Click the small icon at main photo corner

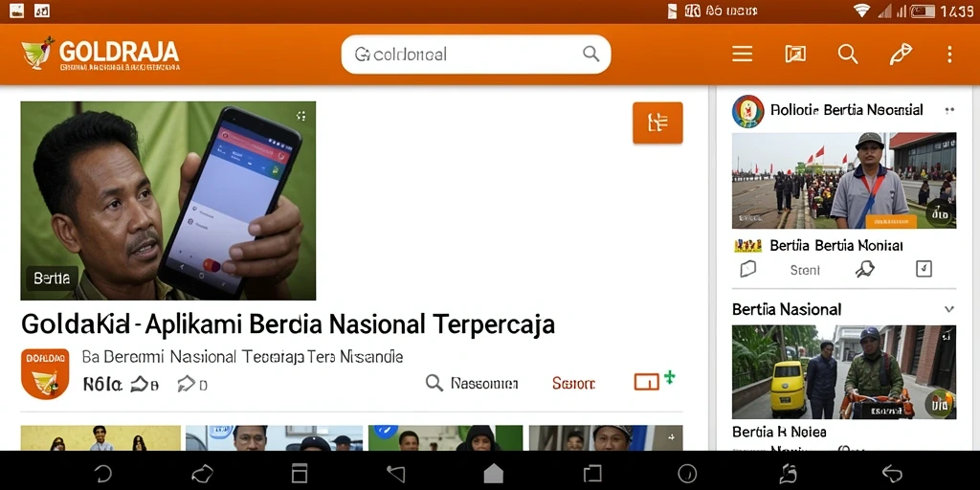[301, 116]
